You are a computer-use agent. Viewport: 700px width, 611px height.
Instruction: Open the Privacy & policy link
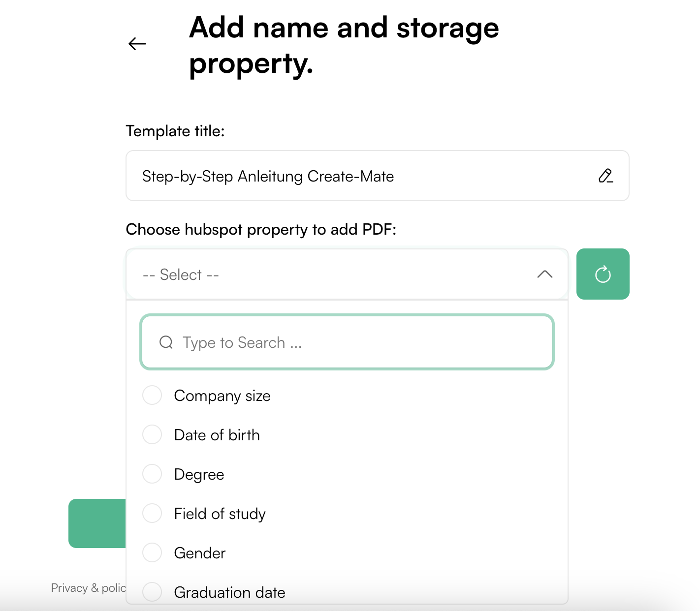(89, 588)
